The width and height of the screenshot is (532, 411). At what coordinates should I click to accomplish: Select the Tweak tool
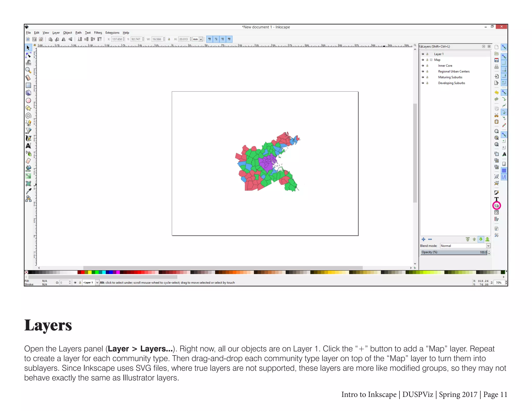(28, 63)
